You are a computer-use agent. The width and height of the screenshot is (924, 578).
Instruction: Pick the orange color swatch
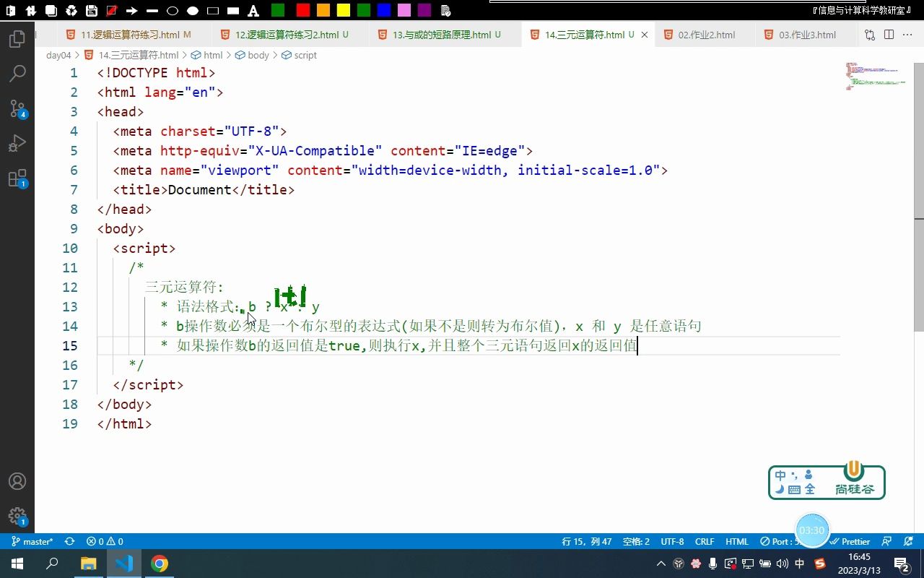click(x=323, y=10)
